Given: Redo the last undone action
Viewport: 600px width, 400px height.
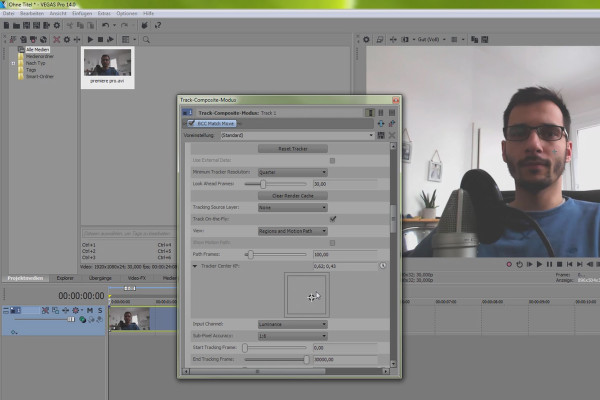Looking at the screenshot, I should pos(124,26).
